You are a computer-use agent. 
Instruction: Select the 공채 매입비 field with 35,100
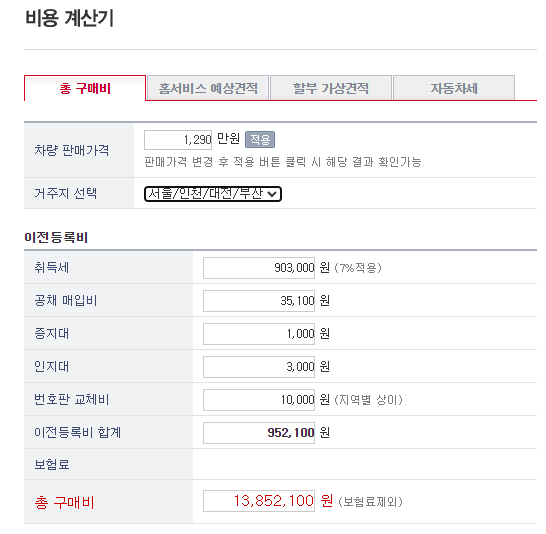coord(259,301)
